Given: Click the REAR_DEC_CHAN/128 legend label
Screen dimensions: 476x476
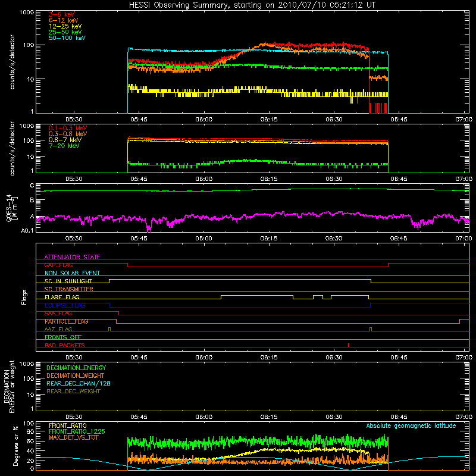Looking at the screenshot, I should pos(79,383).
